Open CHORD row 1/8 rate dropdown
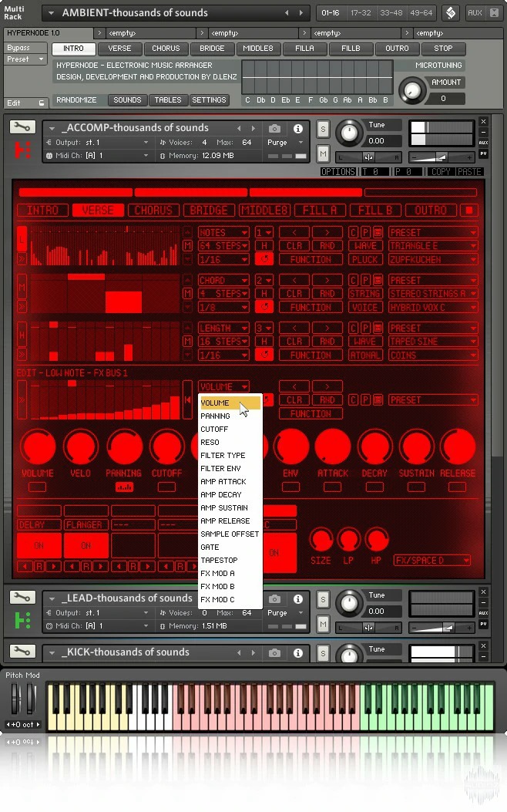This screenshot has width=507, height=812. tap(223, 307)
